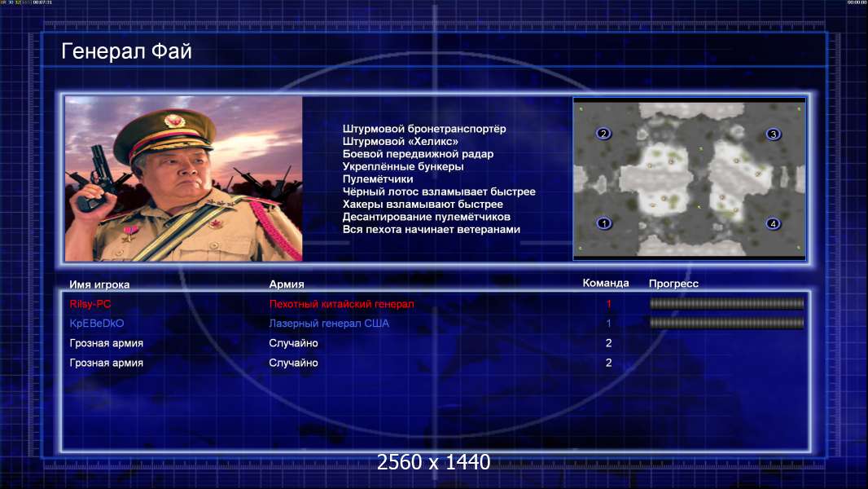Click column header 'Команда'
Image resolution: width=868 pixels, height=489 pixels.
coord(606,283)
